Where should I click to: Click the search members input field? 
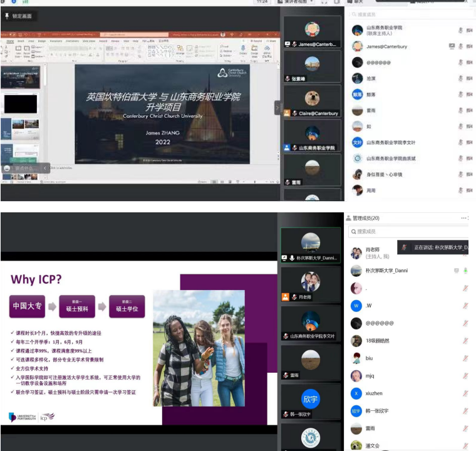[407, 232]
